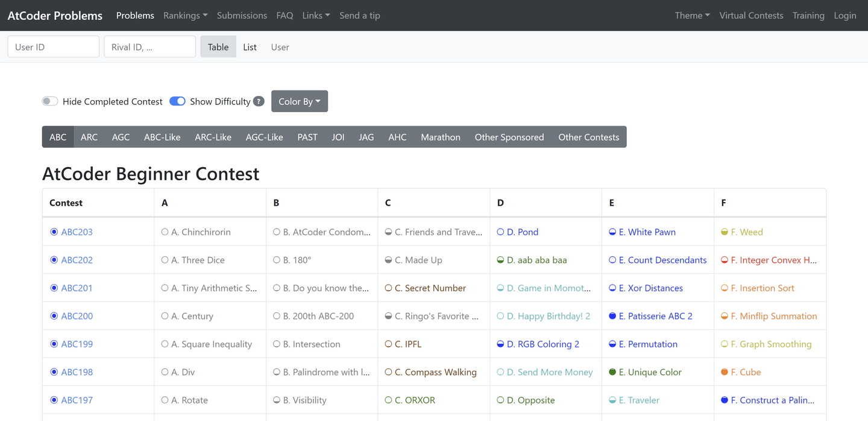Click the difficulty circle beside F. Construct a Palin...

click(725, 400)
